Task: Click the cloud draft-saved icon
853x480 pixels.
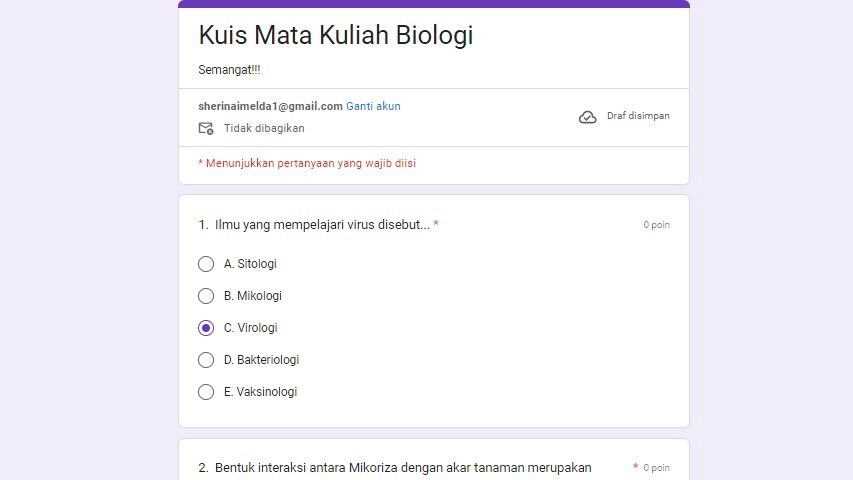Action: pos(588,117)
